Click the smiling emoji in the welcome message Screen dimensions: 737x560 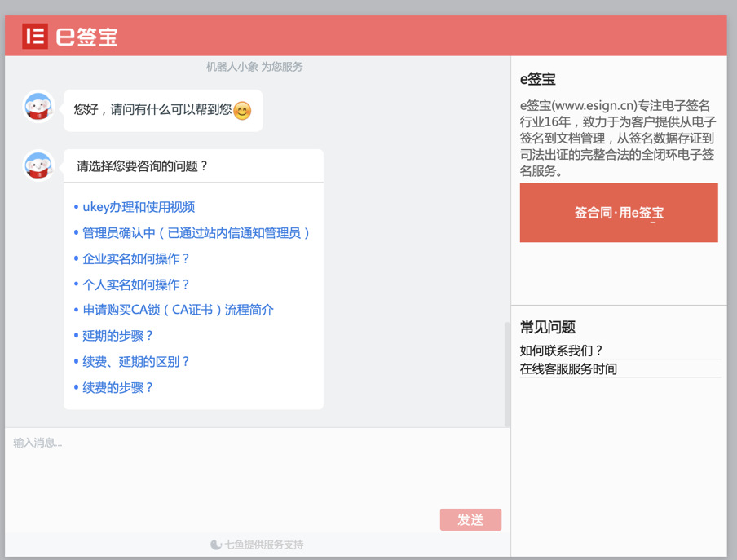coord(241,109)
